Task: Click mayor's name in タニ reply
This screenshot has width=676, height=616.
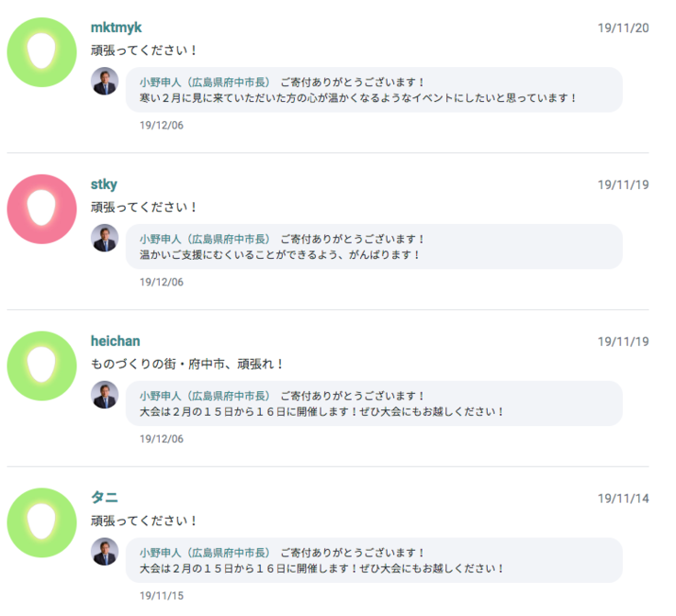Action: [x=205, y=553]
